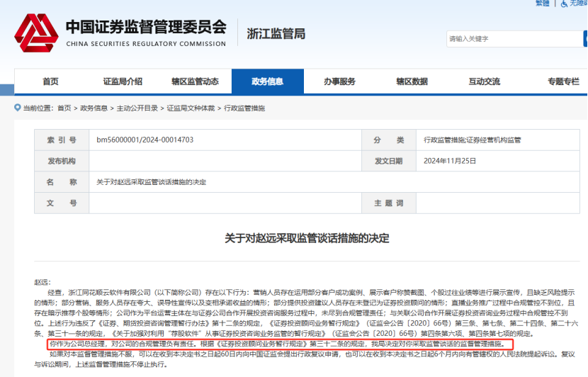Click the 主题词 label cell
Image resolution: width=588 pixels, height=377 pixels.
coord(389,203)
